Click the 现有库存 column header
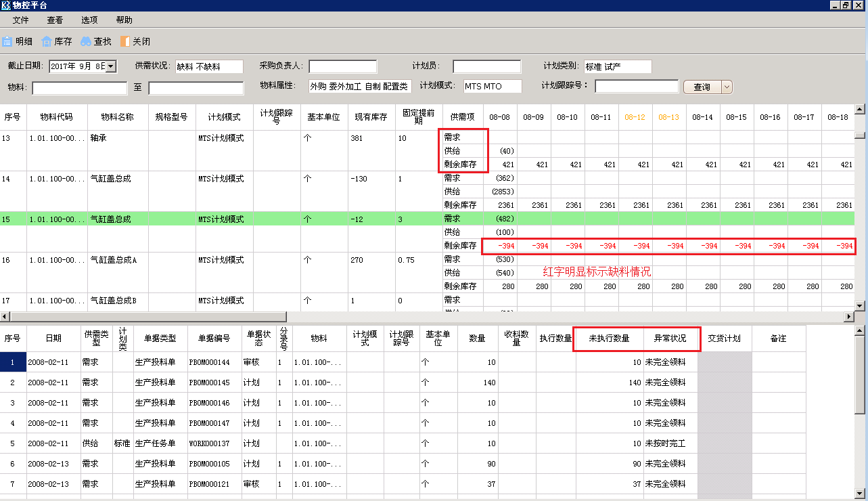 coord(371,117)
